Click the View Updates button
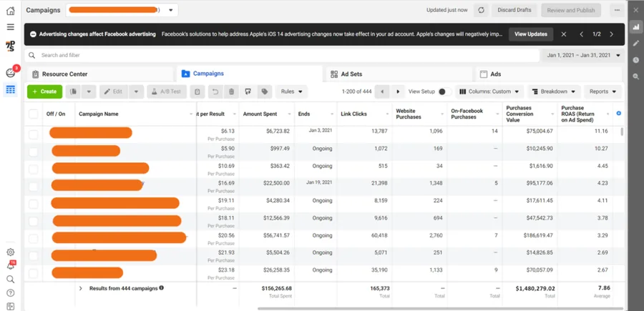 [531, 34]
